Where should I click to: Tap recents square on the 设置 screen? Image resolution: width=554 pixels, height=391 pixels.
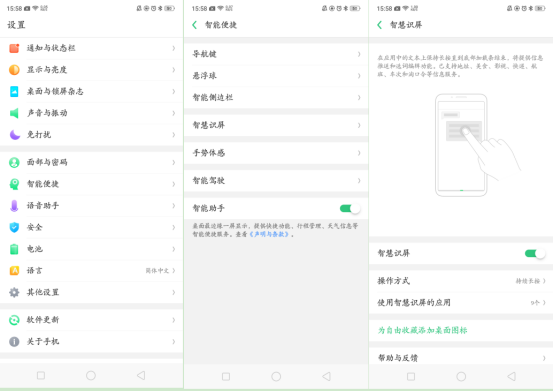pos(41,375)
